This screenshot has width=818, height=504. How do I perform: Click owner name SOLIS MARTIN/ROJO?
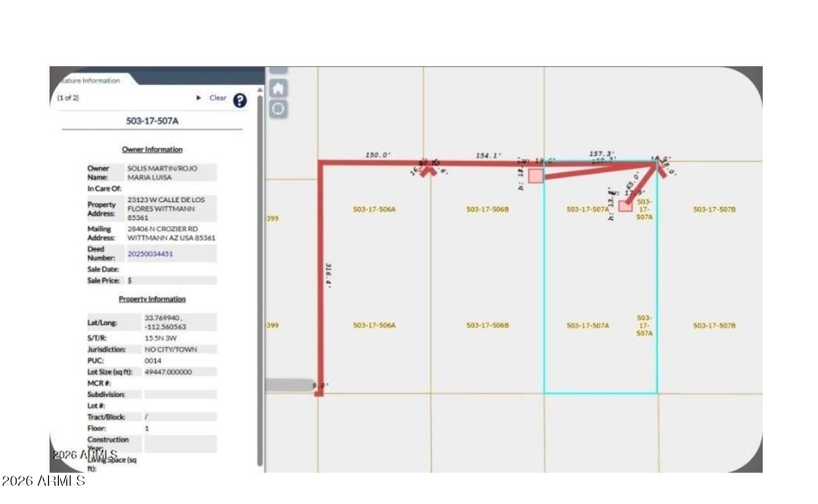162,168
